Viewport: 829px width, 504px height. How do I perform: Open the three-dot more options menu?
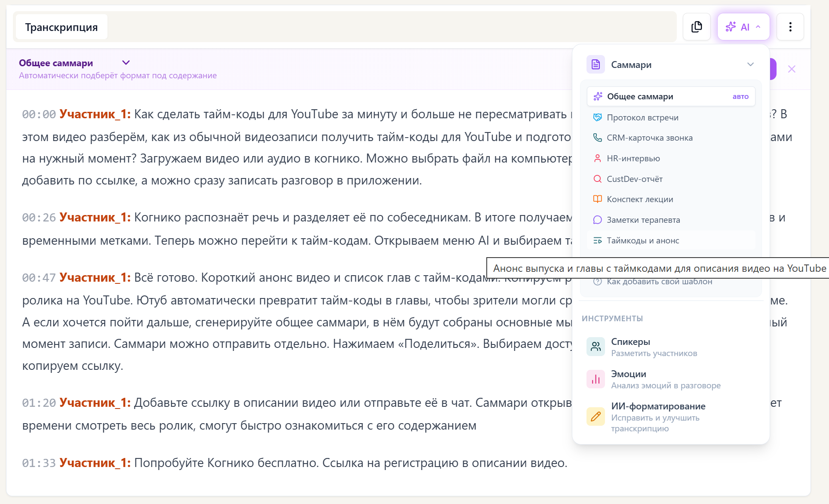point(790,27)
